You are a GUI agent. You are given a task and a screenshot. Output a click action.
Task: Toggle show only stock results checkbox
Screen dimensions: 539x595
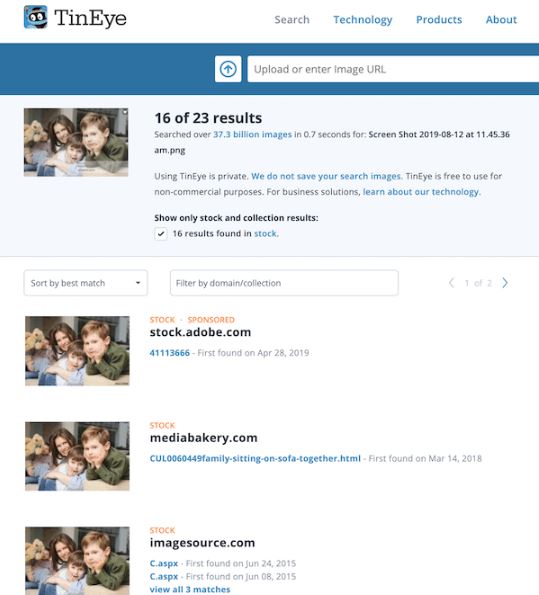[161, 233]
